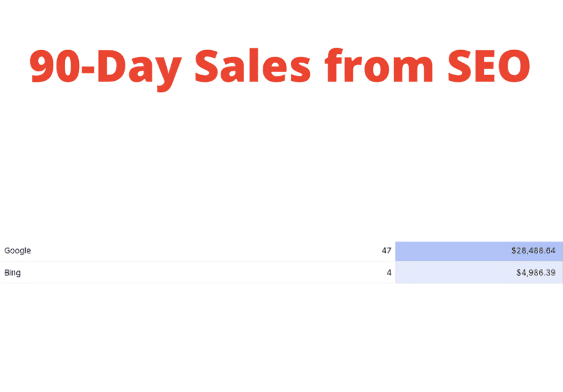Select the Bing row label
563x392 pixels.
click(x=13, y=272)
